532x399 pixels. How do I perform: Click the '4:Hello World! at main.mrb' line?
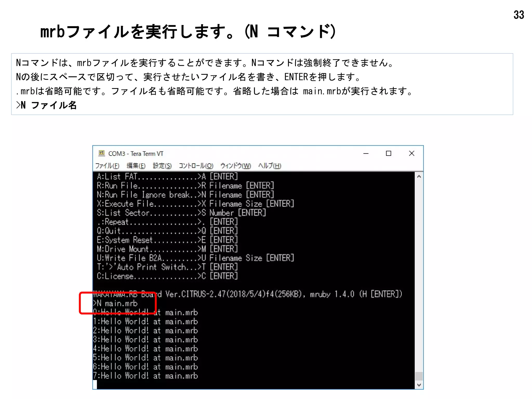pyautogui.click(x=145, y=349)
